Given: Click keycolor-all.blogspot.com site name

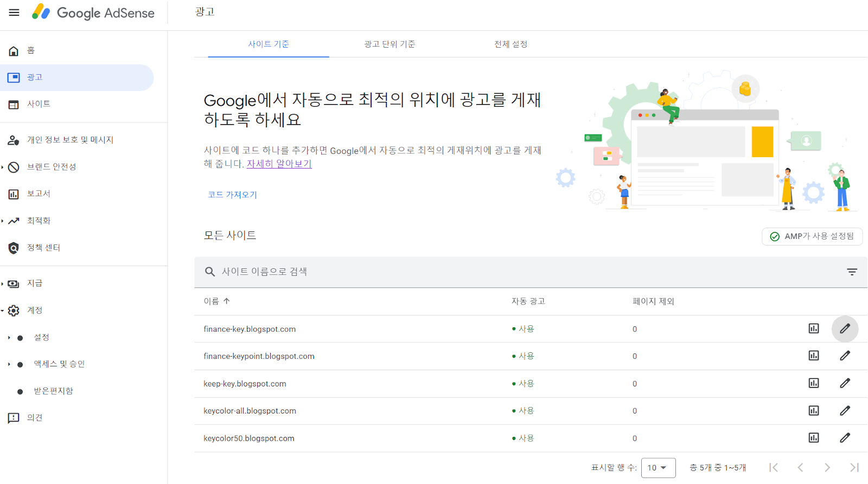Looking at the screenshot, I should pyautogui.click(x=250, y=411).
